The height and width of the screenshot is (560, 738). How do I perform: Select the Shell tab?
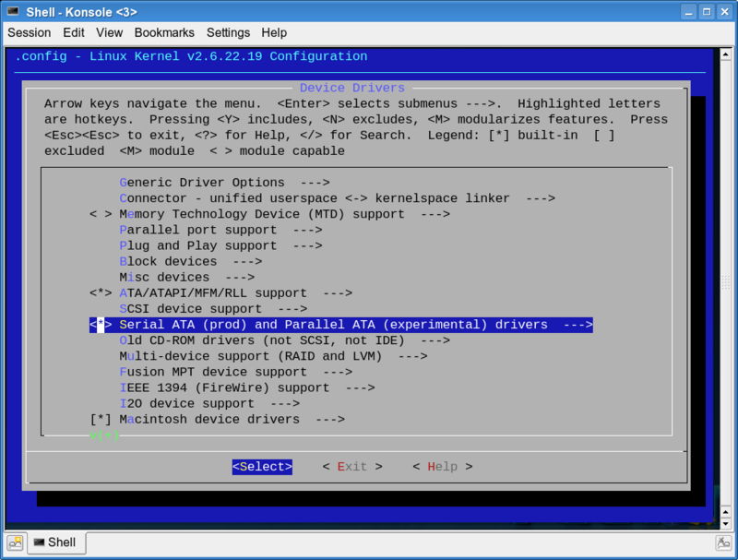coord(56,542)
